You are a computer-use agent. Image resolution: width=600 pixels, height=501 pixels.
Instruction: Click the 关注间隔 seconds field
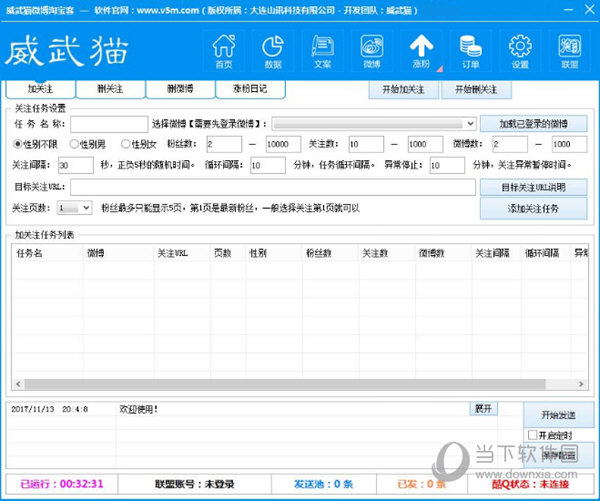(x=76, y=165)
